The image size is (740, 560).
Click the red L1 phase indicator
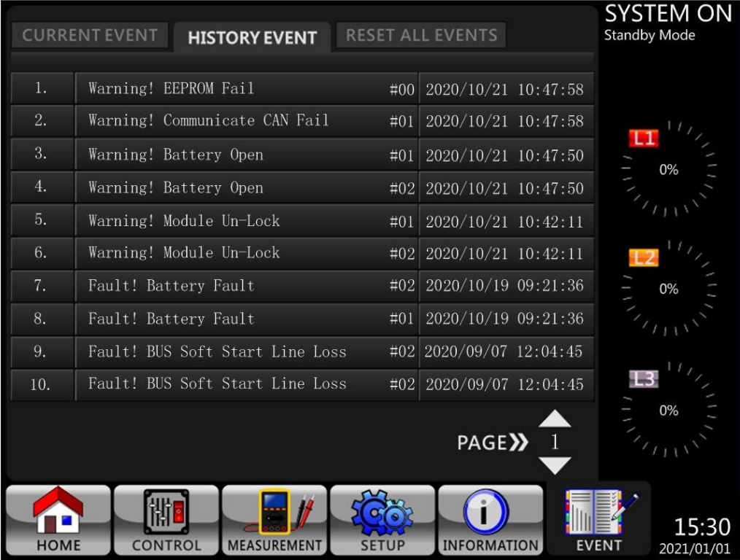pos(644,139)
